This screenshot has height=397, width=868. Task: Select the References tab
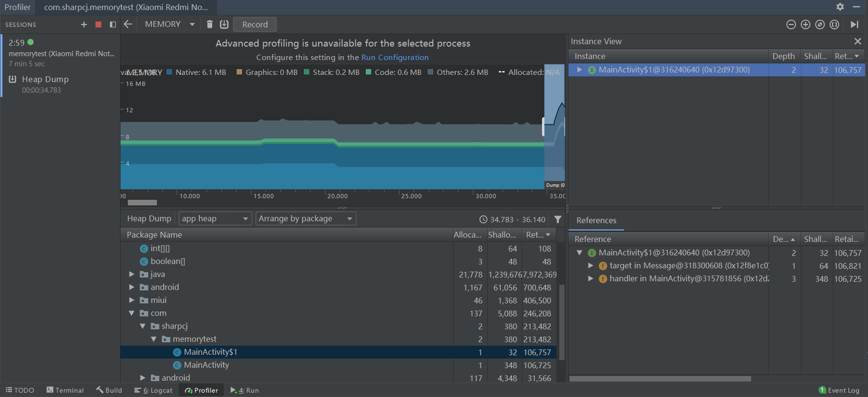coord(596,220)
